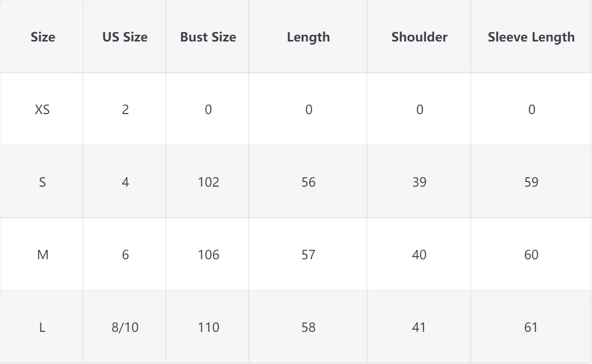Click sleeve length 61 cell

(x=531, y=327)
